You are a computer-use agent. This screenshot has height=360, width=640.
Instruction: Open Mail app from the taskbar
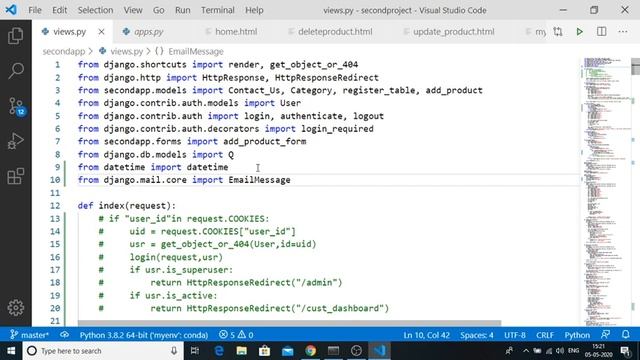click(x=288, y=351)
